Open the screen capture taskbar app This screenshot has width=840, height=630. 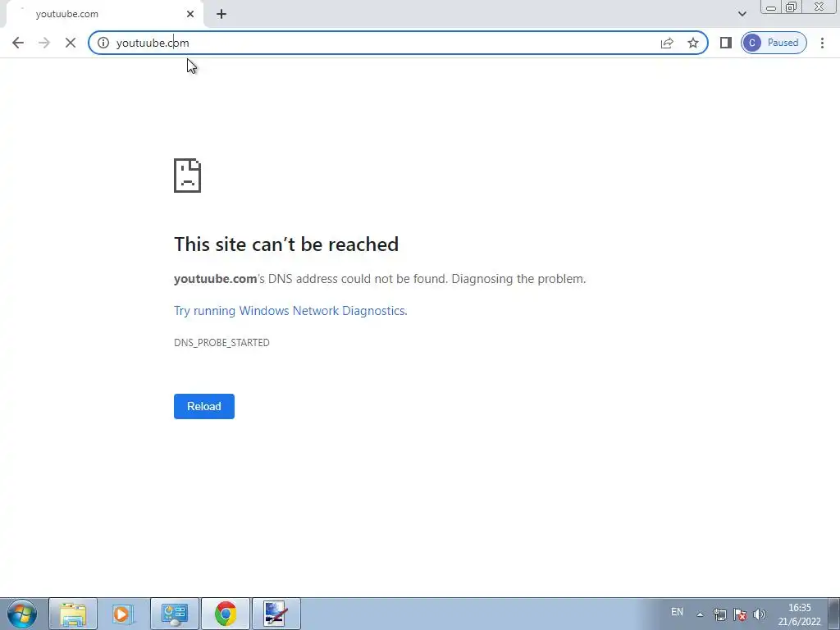click(x=276, y=614)
